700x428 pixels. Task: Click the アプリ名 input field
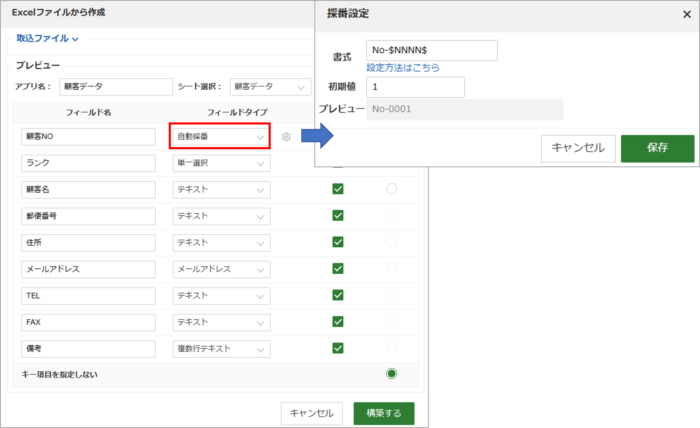pos(116,87)
